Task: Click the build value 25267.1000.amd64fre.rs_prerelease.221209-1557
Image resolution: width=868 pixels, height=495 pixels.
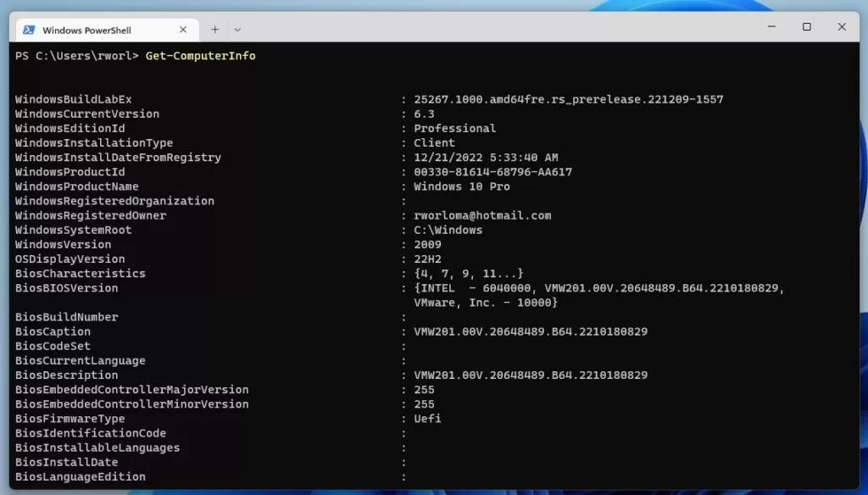Action: [x=569, y=100]
